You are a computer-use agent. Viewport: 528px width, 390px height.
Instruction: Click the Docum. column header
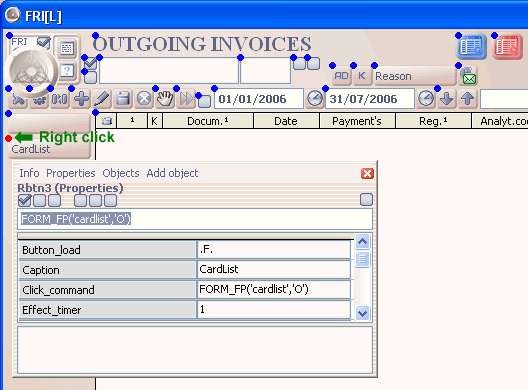coord(207,121)
